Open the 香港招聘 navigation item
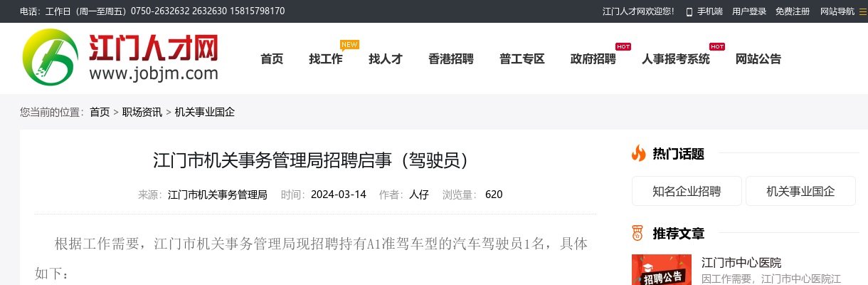This screenshot has width=868, height=285. pyautogui.click(x=451, y=59)
